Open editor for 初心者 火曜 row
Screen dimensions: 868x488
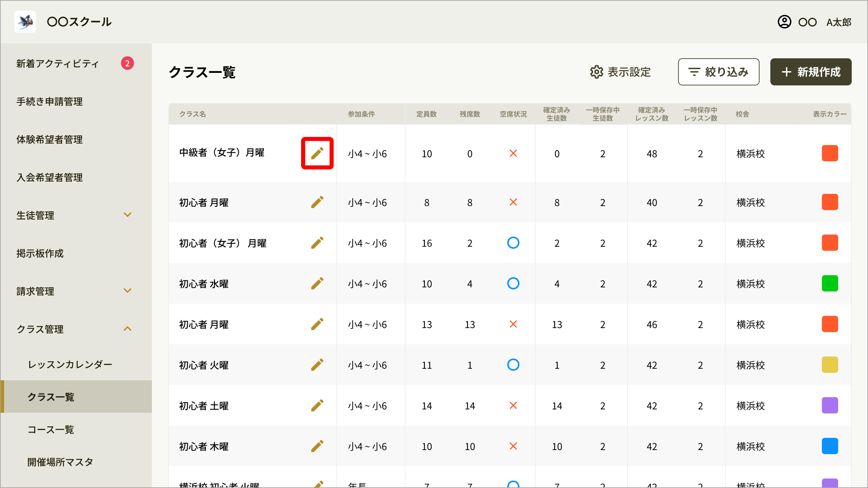(317, 365)
